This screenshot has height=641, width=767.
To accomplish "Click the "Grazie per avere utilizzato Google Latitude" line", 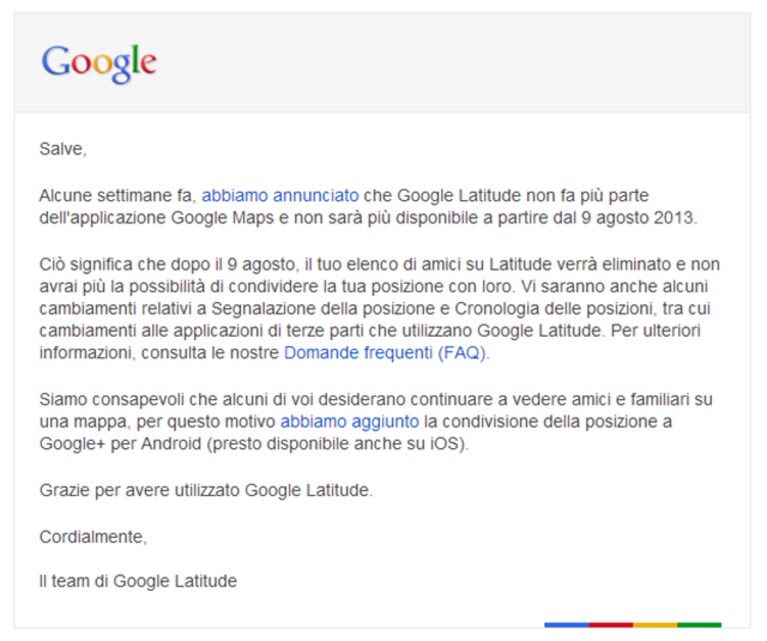I will [206, 490].
